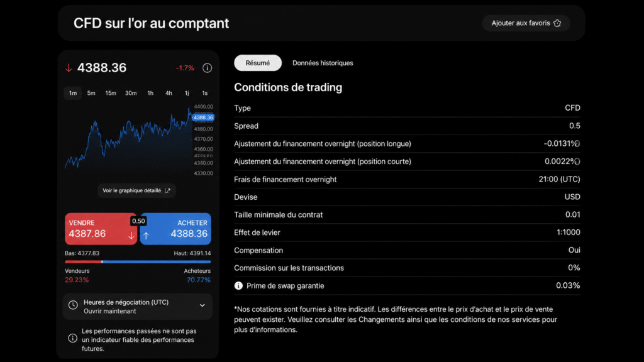The image size is (644, 362).
Task: Select the 1m chart timeframe
Action: click(73, 93)
